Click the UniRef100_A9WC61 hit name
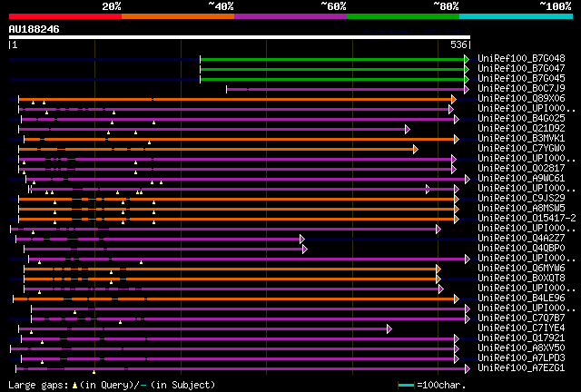The height and width of the screenshot is (392, 581). pos(521,179)
